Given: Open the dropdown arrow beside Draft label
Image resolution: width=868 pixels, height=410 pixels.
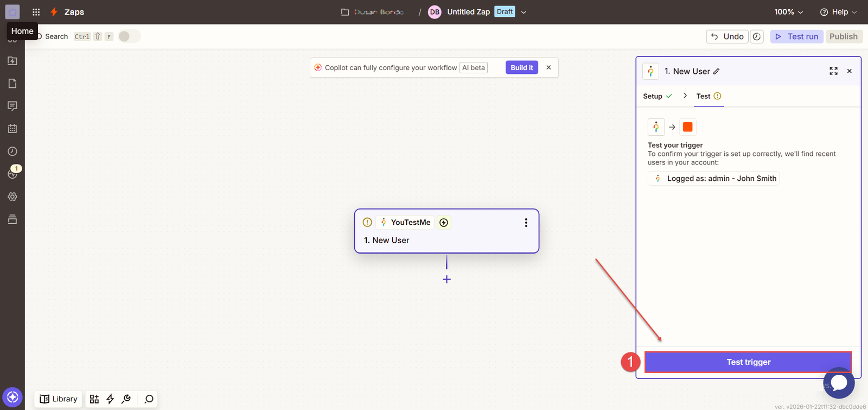Looking at the screenshot, I should click(524, 12).
